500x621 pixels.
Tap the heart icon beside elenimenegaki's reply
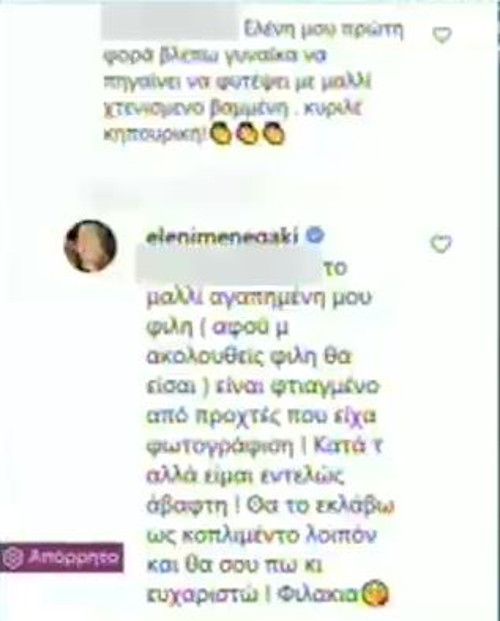[x=441, y=244]
